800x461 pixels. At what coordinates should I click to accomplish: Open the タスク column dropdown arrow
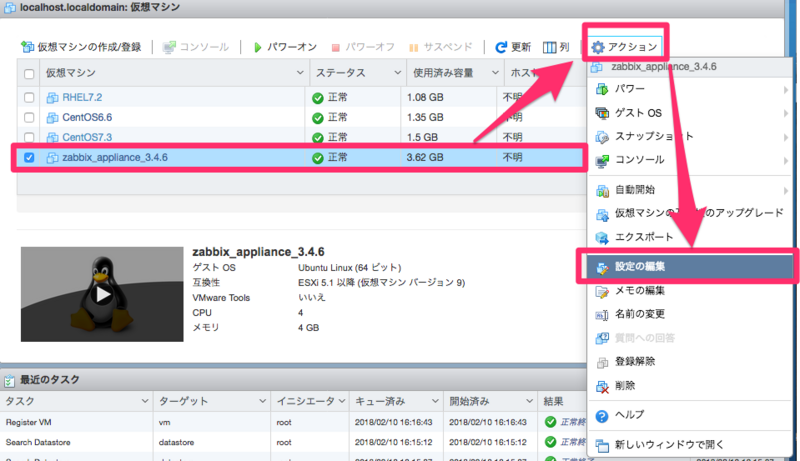[145, 401]
